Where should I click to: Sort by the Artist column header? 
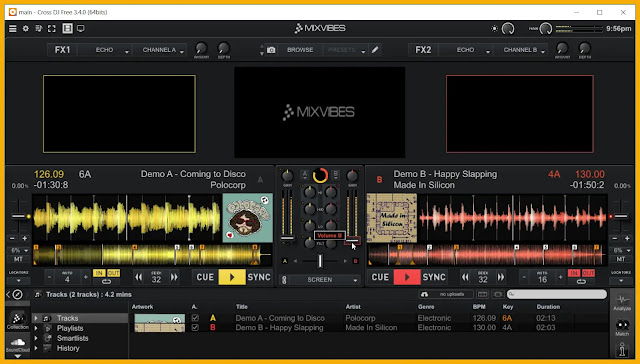click(x=353, y=307)
